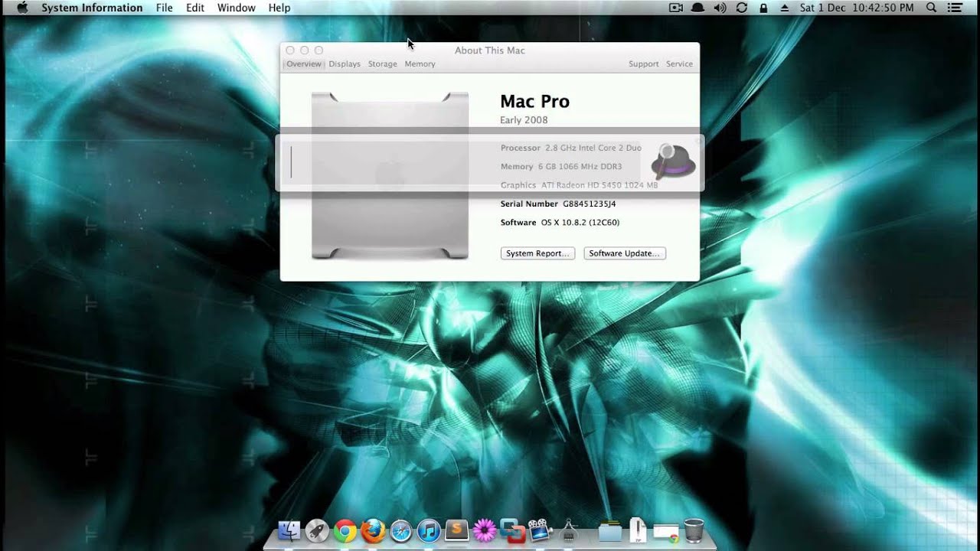This screenshot has width=980, height=551.
Task: Open VMware Fusion from the dock
Action: pos(511,530)
